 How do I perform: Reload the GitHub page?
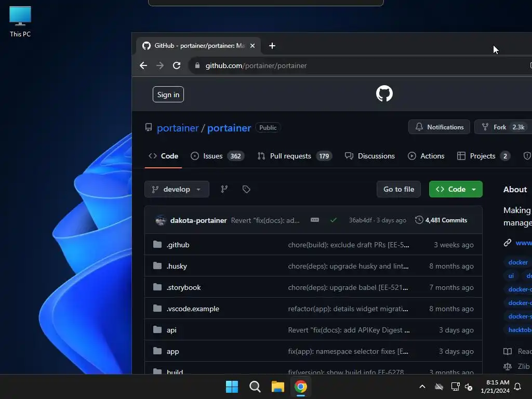[177, 65]
